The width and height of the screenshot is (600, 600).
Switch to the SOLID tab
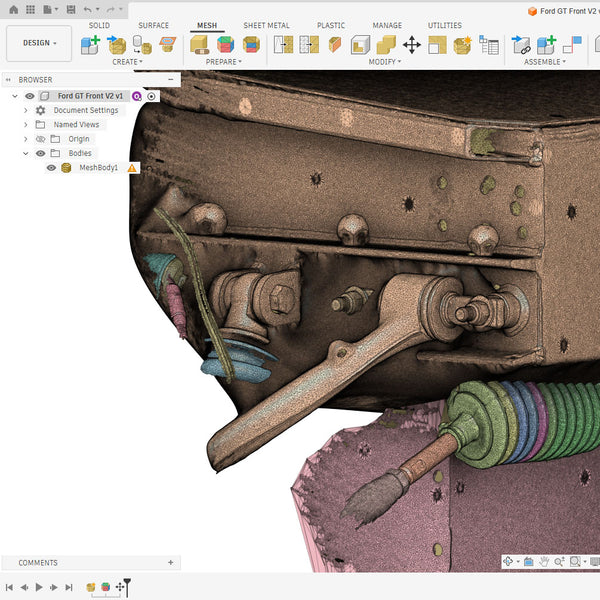99,25
